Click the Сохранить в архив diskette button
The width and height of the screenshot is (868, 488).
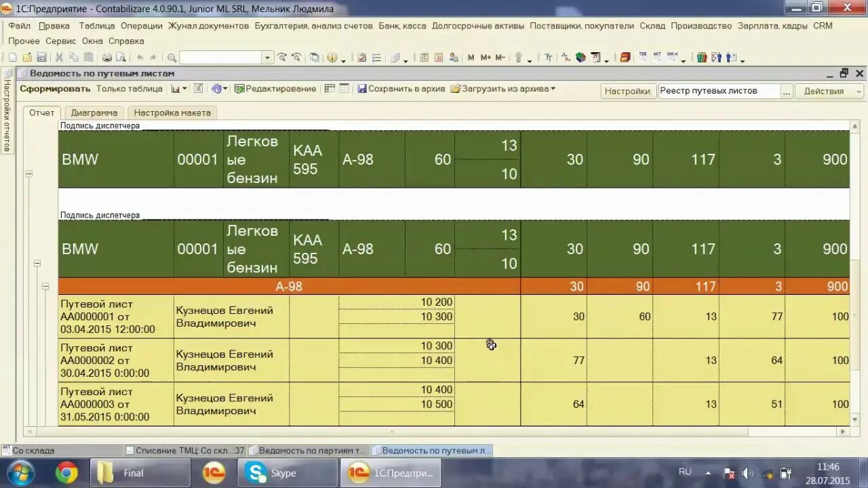401,89
